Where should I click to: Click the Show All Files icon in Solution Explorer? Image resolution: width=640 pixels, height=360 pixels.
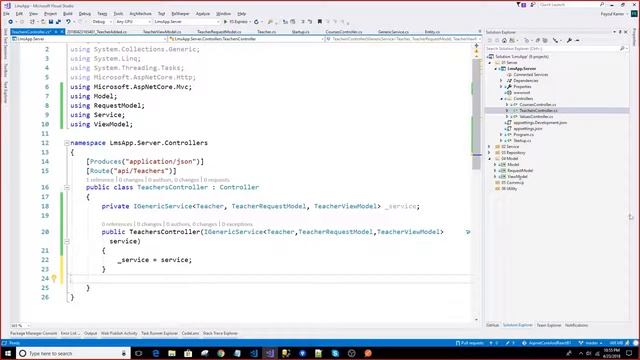[x=545, y=40]
